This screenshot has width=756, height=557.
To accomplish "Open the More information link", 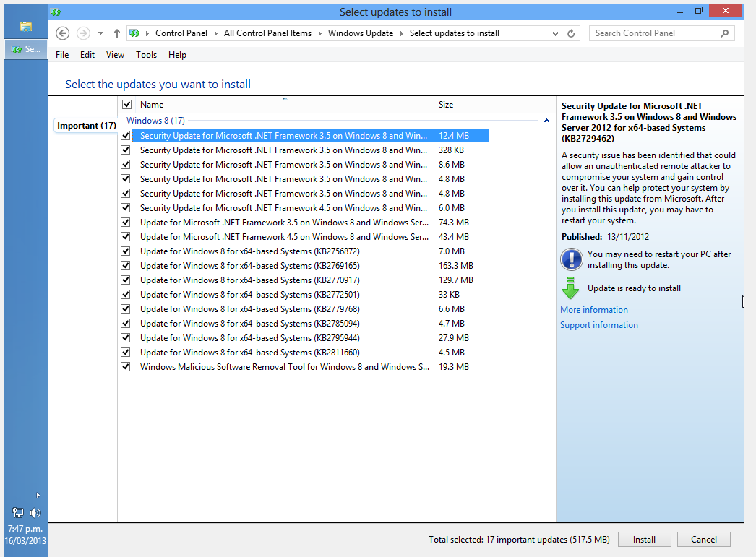I will coord(594,310).
